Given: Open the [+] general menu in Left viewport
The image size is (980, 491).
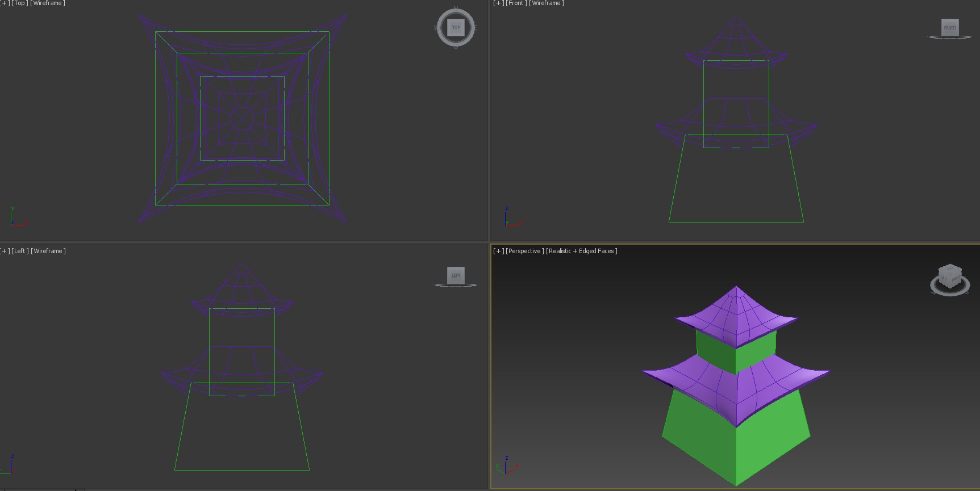Looking at the screenshot, I should coord(5,251).
